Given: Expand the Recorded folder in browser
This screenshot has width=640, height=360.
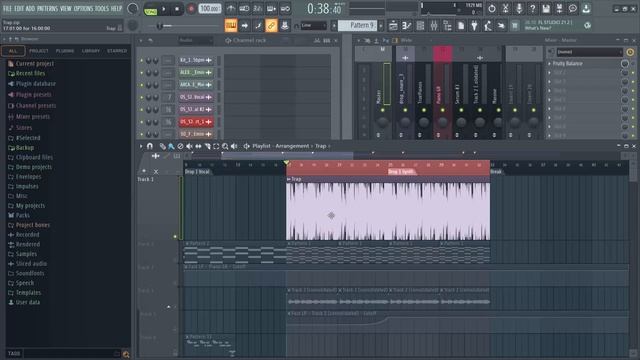Looking at the screenshot, I should [24, 235].
